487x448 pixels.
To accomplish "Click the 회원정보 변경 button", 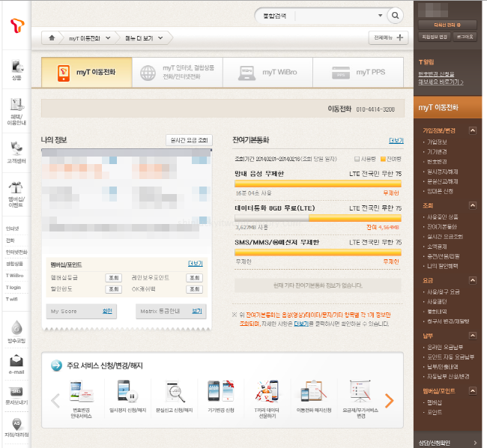I will click(x=435, y=37).
